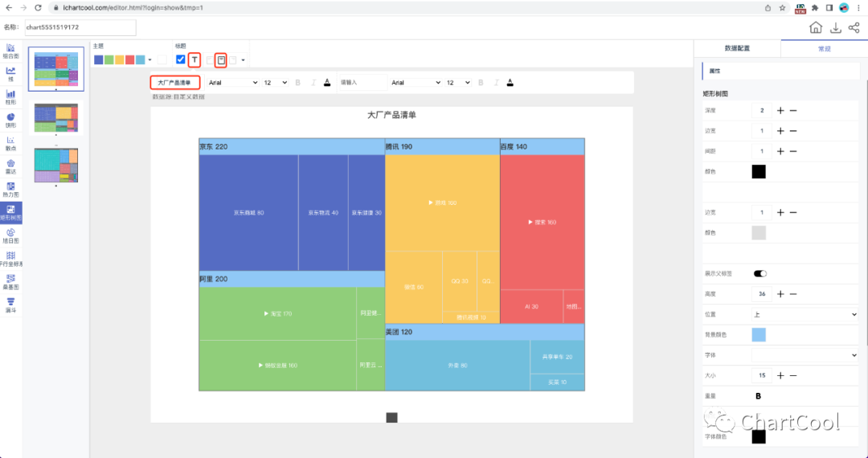Toggle bold for the main title
Screen dimensions: 868x458
coord(298,83)
